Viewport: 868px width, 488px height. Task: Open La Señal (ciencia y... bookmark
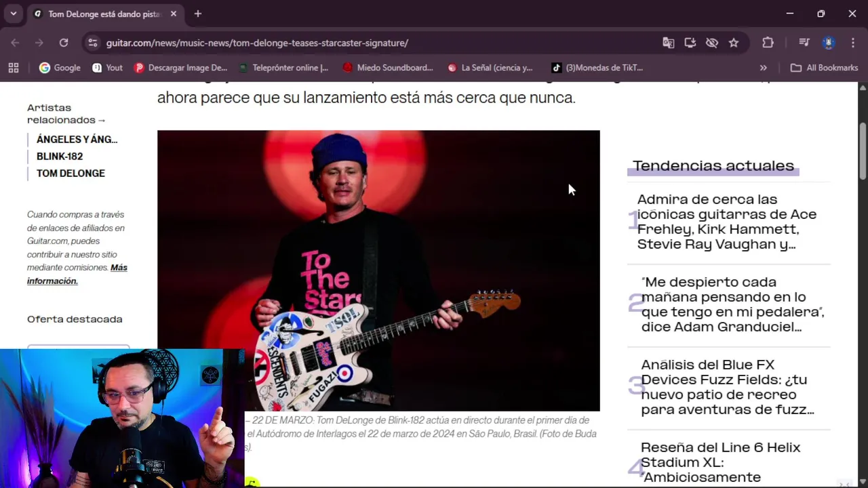[x=490, y=68]
